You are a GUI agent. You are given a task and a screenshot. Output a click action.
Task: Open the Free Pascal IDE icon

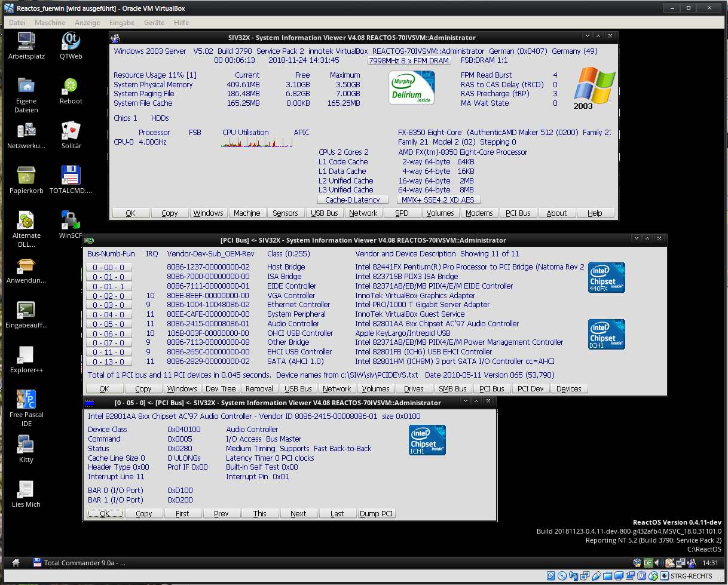26,400
